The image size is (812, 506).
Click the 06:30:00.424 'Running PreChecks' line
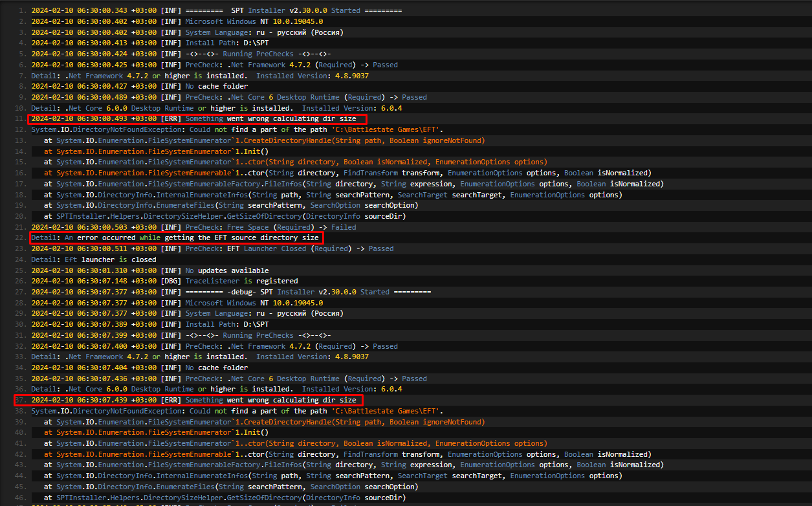tap(181, 54)
